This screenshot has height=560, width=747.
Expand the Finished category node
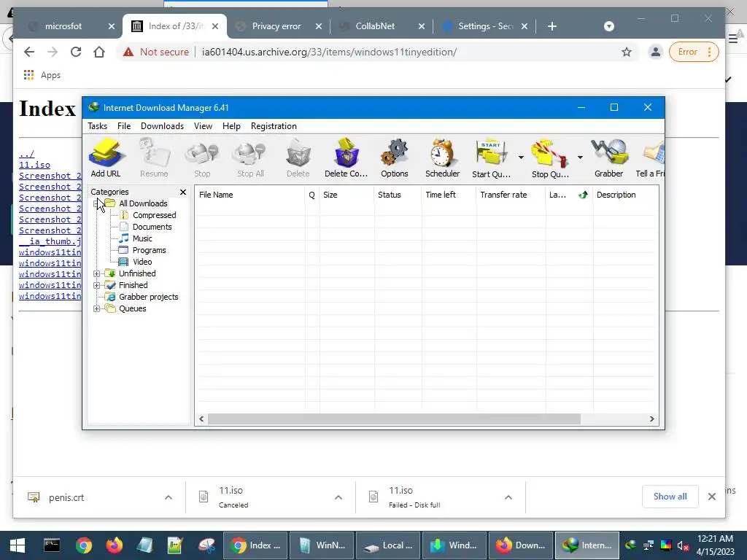pyautogui.click(x=97, y=285)
